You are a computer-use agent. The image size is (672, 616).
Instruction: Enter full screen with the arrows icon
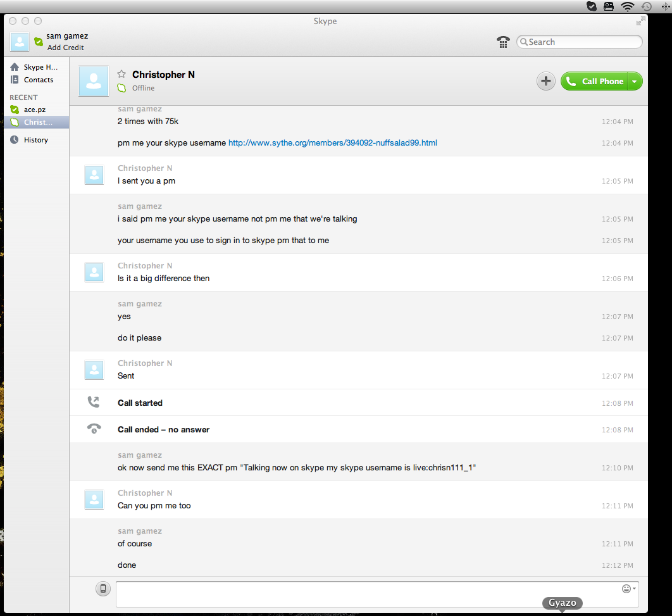click(x=640, y=21)
